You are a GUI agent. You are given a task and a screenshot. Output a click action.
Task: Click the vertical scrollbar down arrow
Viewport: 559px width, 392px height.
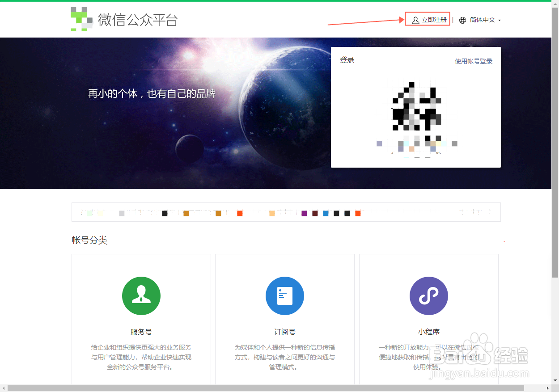[555, 381]
